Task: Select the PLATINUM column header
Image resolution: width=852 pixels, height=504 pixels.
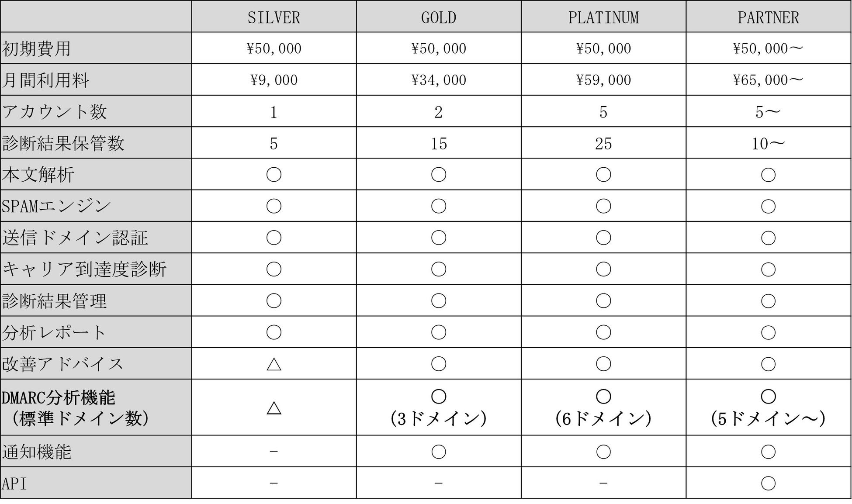Action: coord(603,17)
